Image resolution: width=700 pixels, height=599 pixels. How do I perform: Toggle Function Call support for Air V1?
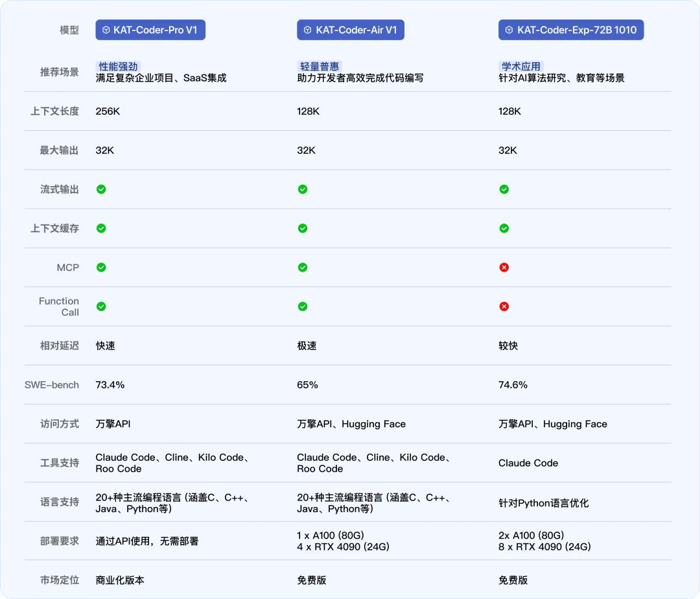(x=303, y=306)
